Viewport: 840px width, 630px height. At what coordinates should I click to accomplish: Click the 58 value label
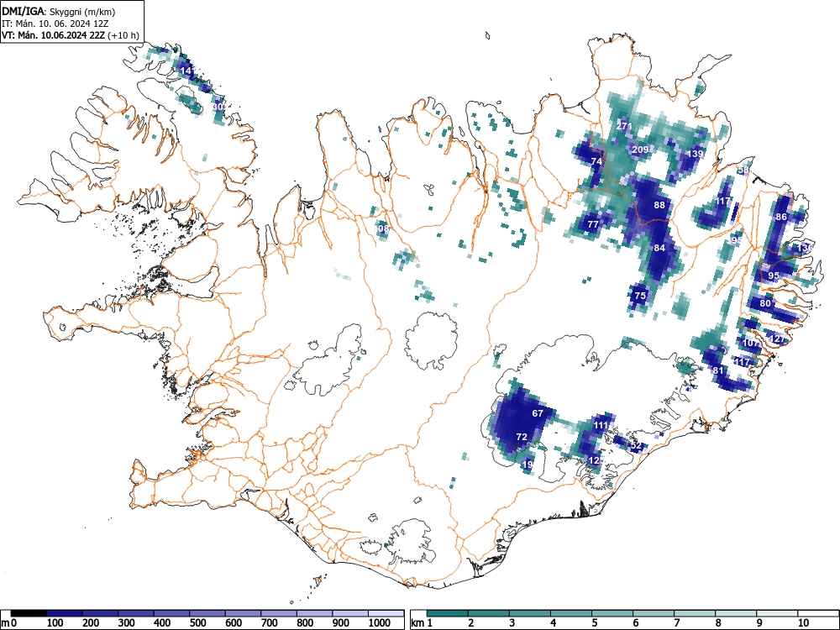(x=743, y=171)
